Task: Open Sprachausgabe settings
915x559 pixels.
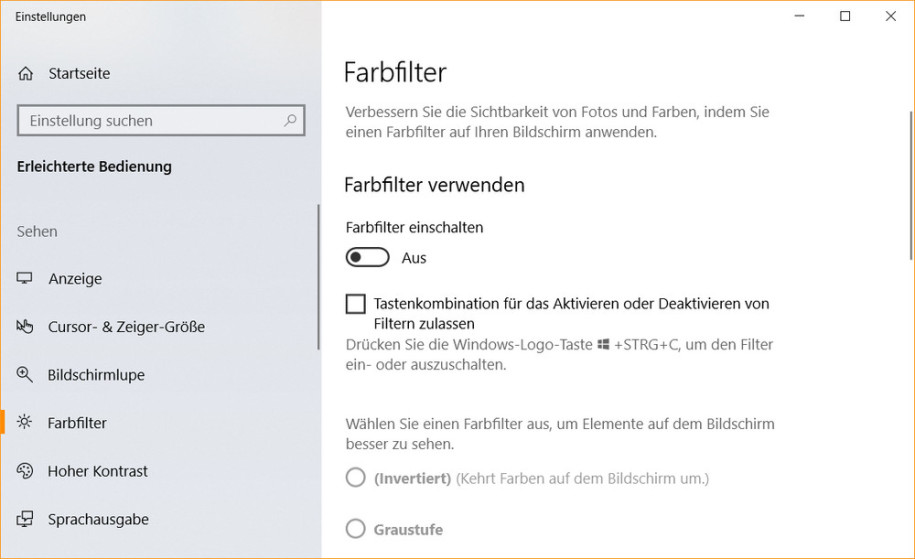Action: click(98, 519)
